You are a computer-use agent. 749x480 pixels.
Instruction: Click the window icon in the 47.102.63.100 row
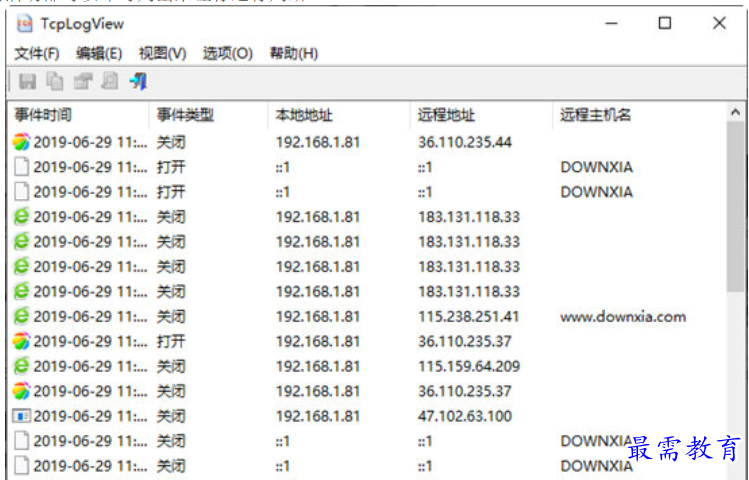(x=21, y=416)
